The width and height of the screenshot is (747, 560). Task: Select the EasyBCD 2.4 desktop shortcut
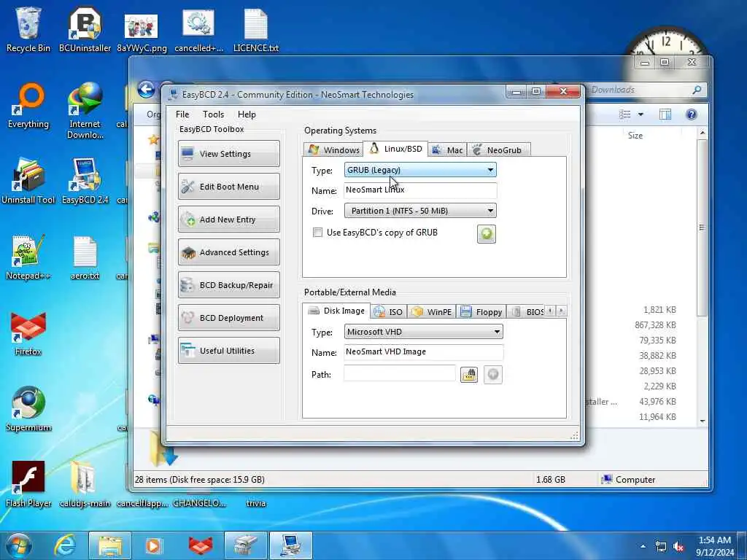click(x=85, y=182)
